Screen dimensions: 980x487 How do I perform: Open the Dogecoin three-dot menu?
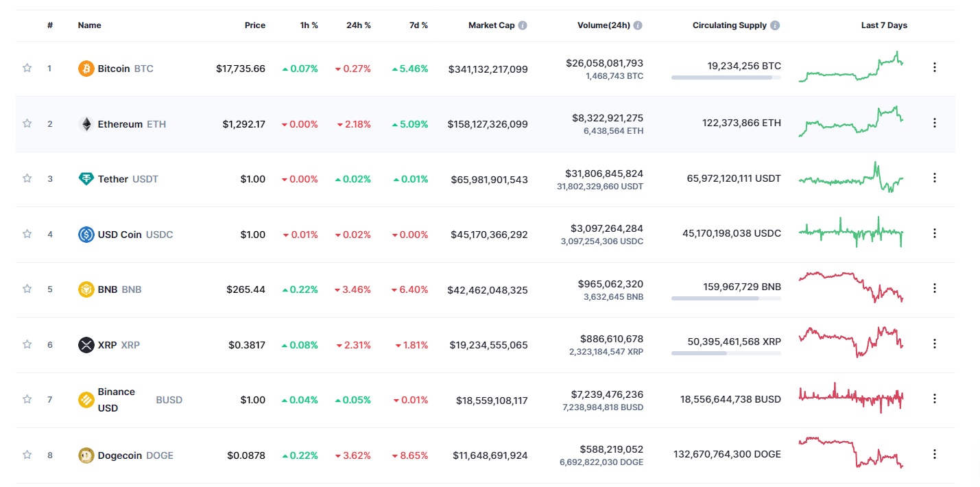pos(935,453)
